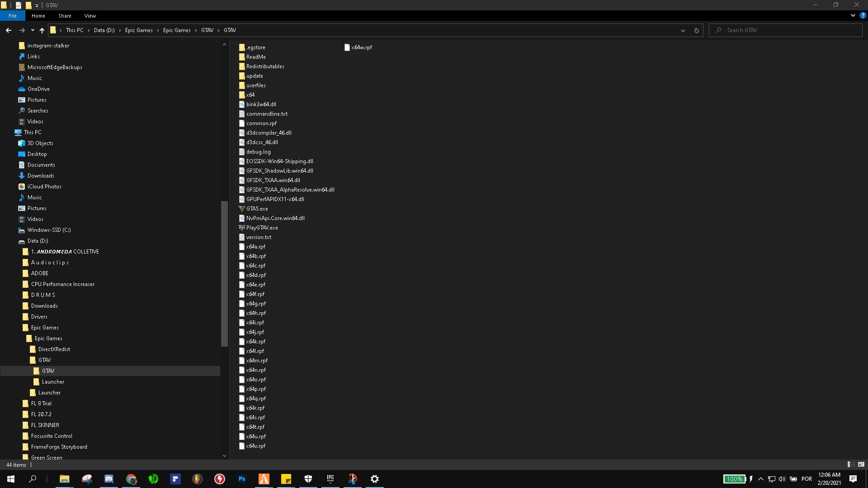Viewport: 868px width, 488px height.
Task: Click Epic Games breadcrumb after Data (D:)
Action: [x=139, y=30]
